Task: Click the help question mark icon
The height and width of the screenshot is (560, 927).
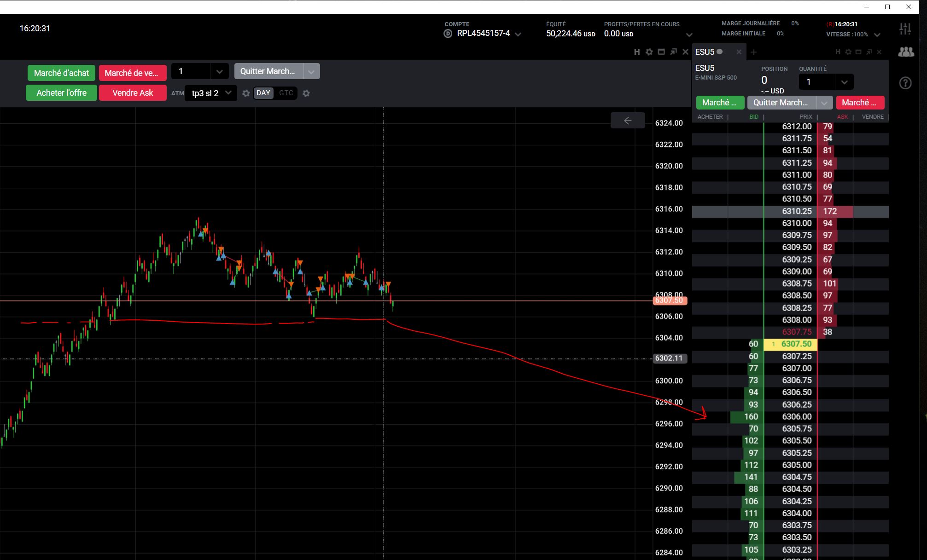Action: (x=905, y=83)
